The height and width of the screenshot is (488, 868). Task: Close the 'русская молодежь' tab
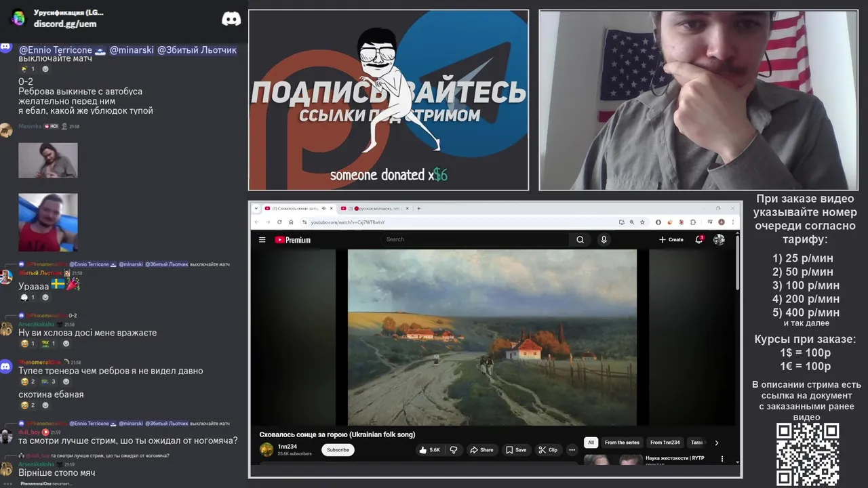pyautogui.click(x=407, y=208)
